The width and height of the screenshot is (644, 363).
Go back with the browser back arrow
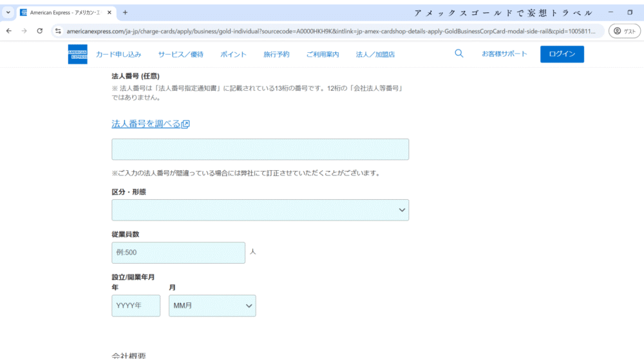tap(9, 31)
